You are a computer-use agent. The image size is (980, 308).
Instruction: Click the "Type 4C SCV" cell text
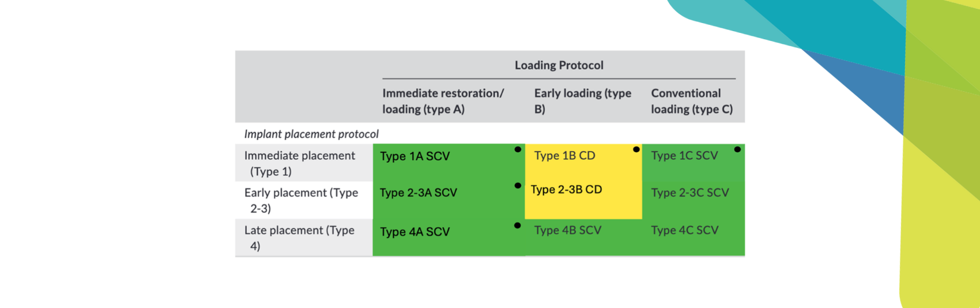coord(684,230)
